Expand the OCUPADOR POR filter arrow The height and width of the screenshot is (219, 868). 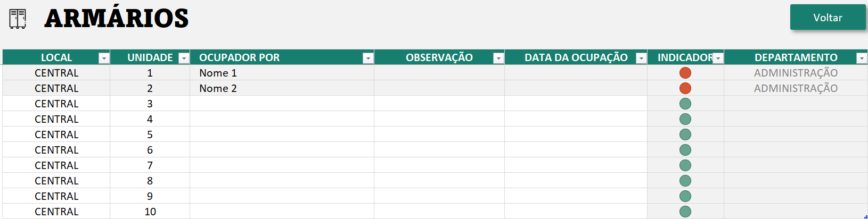coord(368,58)
